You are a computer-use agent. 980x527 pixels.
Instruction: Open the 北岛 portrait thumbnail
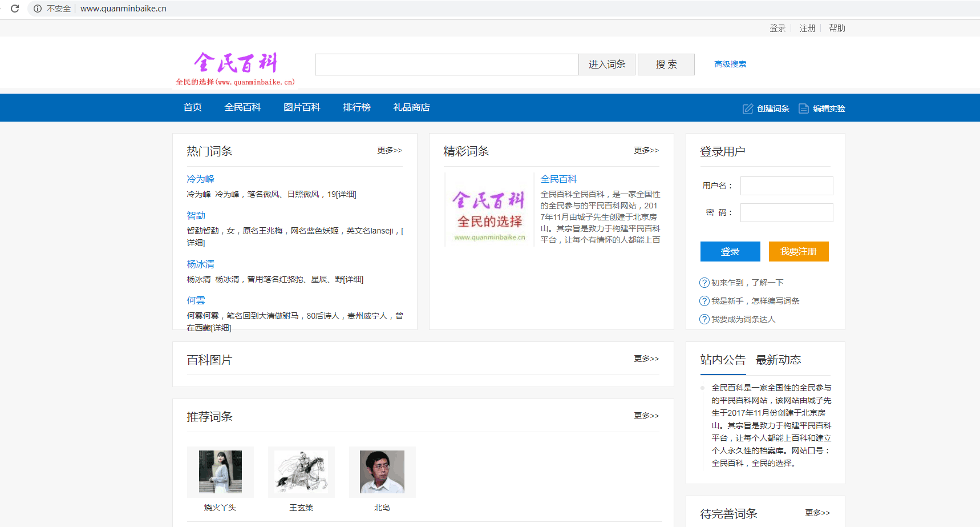[382, 472]
